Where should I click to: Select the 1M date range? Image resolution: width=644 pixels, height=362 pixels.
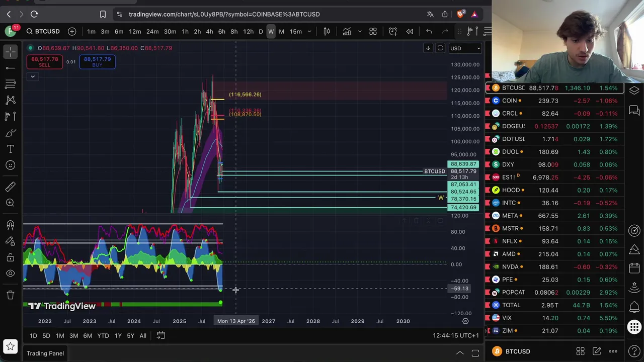click(60, 335)
